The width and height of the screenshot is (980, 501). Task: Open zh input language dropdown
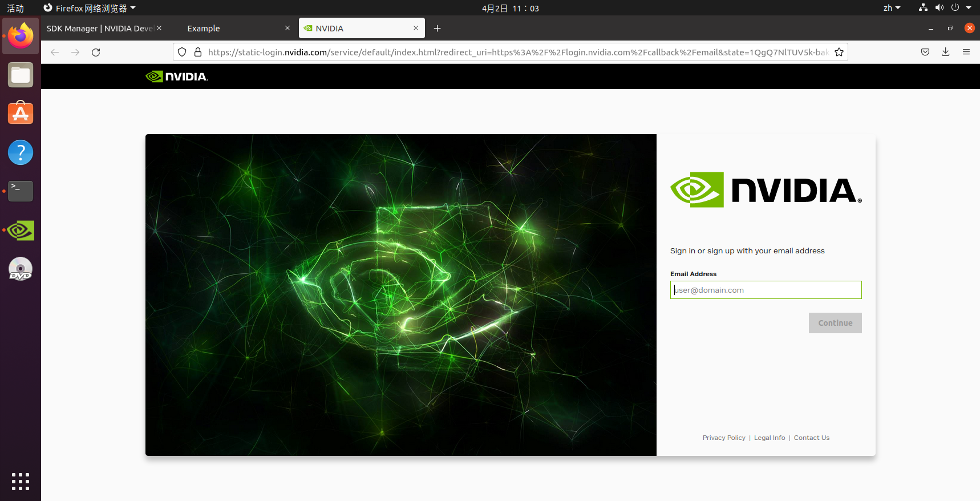click(x=892, y=8)
